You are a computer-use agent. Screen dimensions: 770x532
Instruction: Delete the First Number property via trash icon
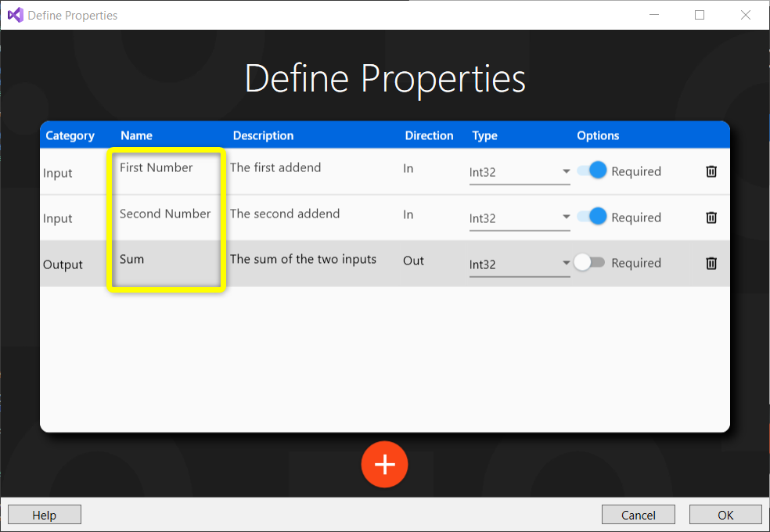pyautogui.click(x=711, y=171)
